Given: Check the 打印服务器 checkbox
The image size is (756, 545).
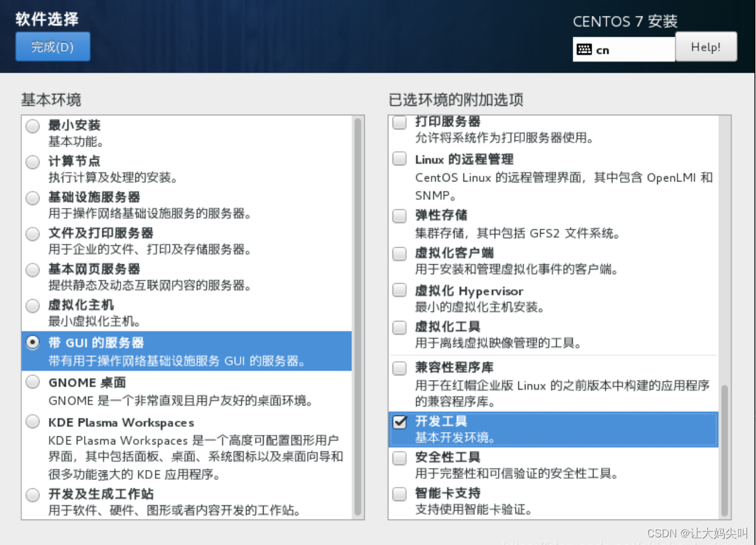Looking at the screenshot, I should [x=400, y=122].
